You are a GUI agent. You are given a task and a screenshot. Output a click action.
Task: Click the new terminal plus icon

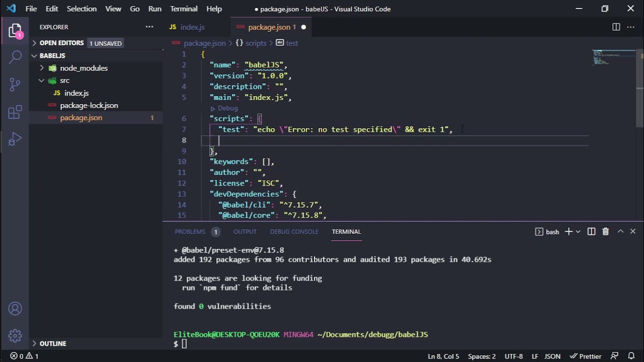569,231
